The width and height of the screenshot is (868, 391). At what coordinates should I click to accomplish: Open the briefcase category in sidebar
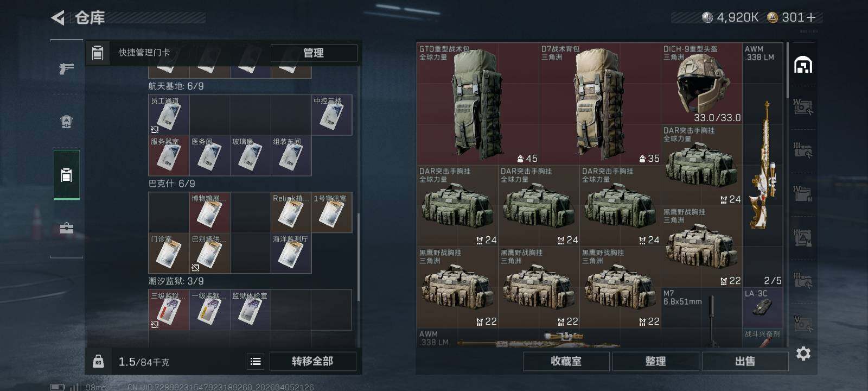66,228
